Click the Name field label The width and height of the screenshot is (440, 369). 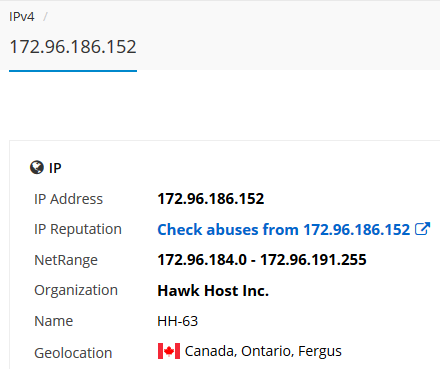click(54, 321)
